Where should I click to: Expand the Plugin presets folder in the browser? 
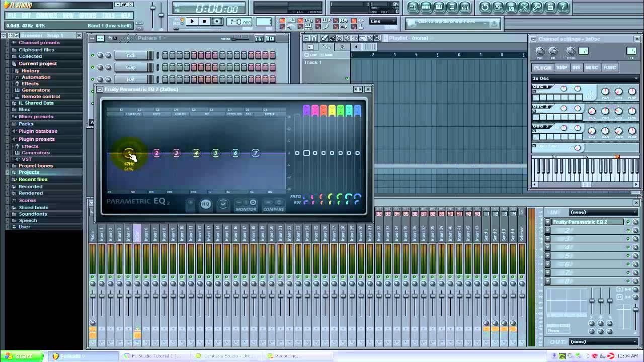coord(37,139)
